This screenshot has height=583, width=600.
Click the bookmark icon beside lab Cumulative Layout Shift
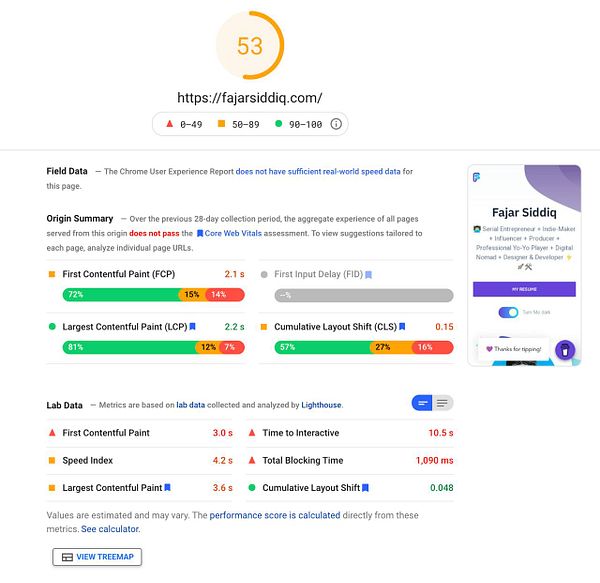pyautogui.click(x=365, y=487)
